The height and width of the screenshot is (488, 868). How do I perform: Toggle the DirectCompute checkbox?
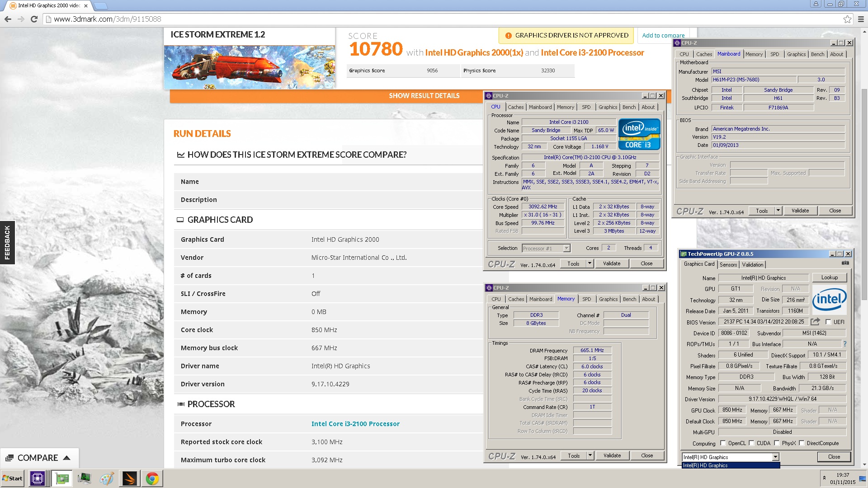coord(802,443)
